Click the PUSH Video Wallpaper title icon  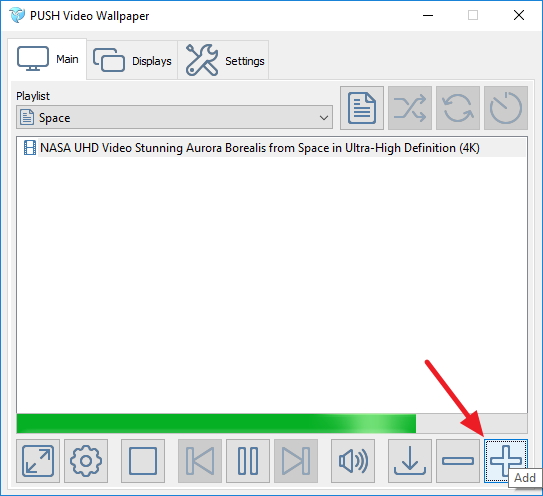point(17,15)
